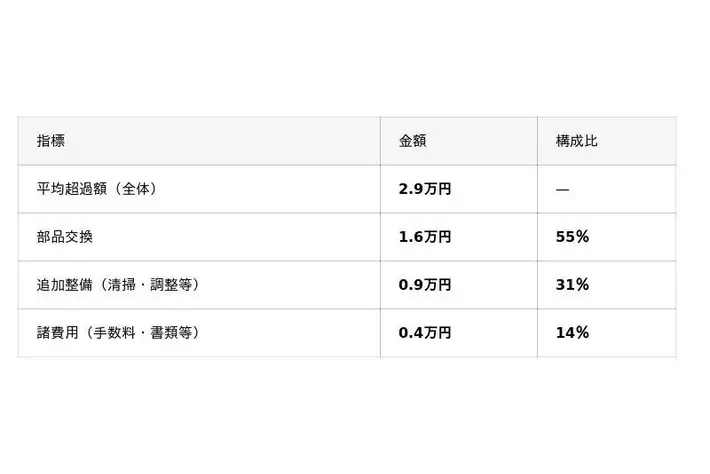The width and height of the screenshot is (710, 474).
Task: Click the 金額 column header
Action: 412,141
